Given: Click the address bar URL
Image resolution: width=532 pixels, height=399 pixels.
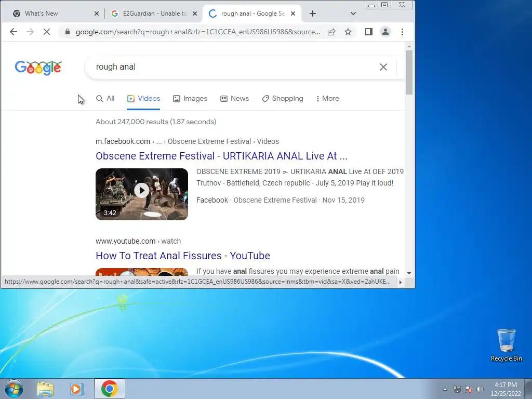Looking at the screenshot, I should [198, 32].
